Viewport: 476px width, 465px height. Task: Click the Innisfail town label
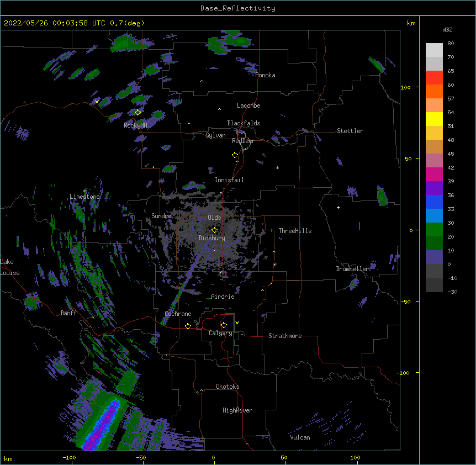click(x=229, y=180)
